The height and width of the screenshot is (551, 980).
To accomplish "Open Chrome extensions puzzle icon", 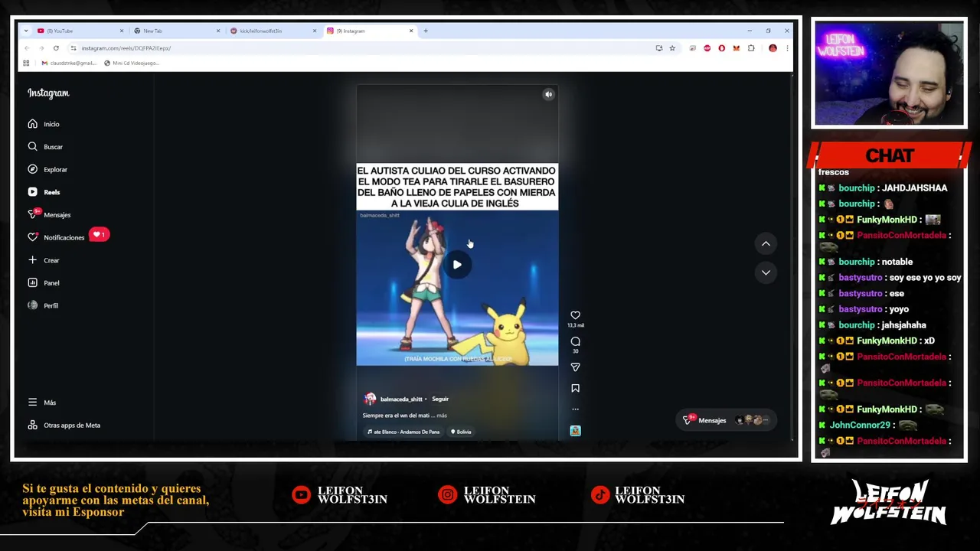I will [751, 48].
